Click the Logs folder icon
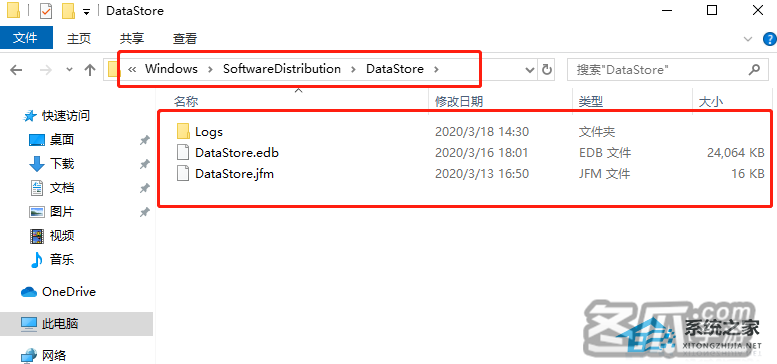Viewport: 777px width, 364px height. (x=183, y=131)
